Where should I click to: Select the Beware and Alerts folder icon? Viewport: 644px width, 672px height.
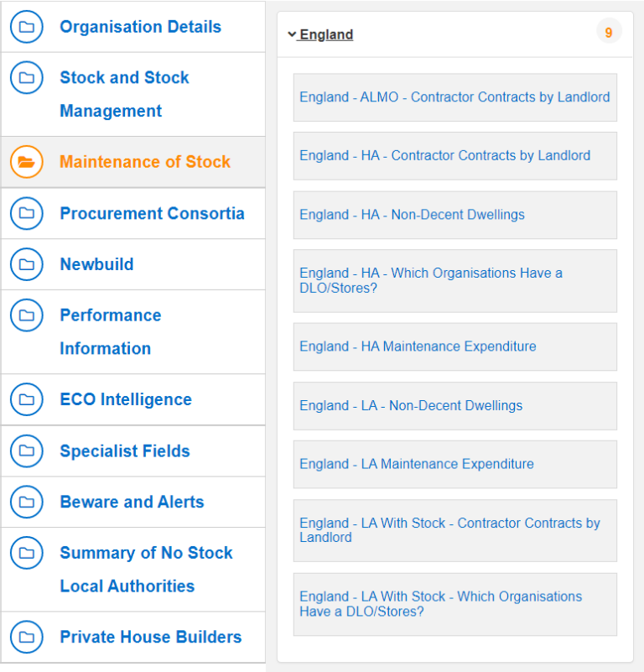[27, 502]
